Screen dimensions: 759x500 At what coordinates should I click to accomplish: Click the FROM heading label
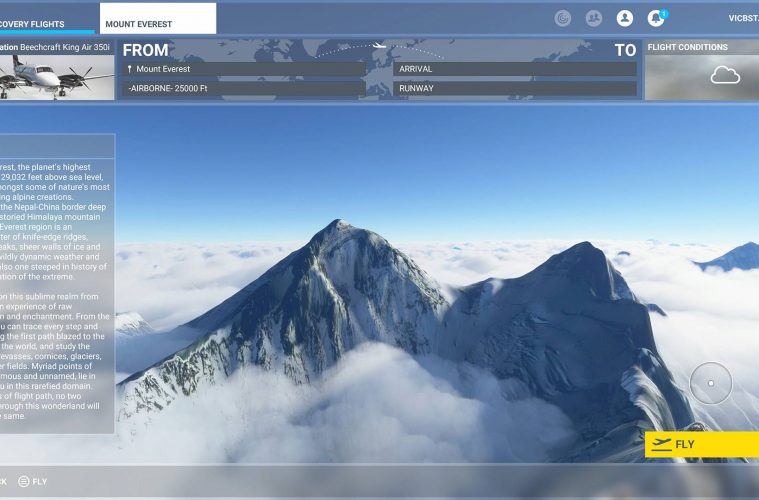click(145, 50)
